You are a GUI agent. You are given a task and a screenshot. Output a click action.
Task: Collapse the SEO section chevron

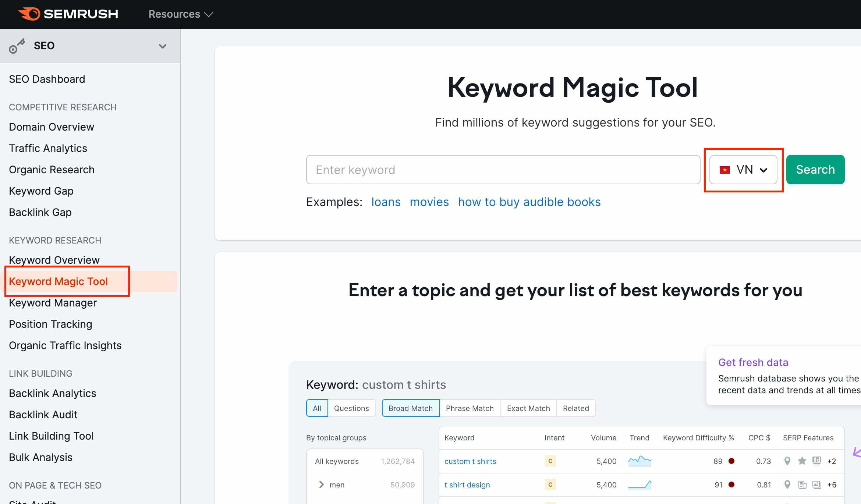pos(163,46)
